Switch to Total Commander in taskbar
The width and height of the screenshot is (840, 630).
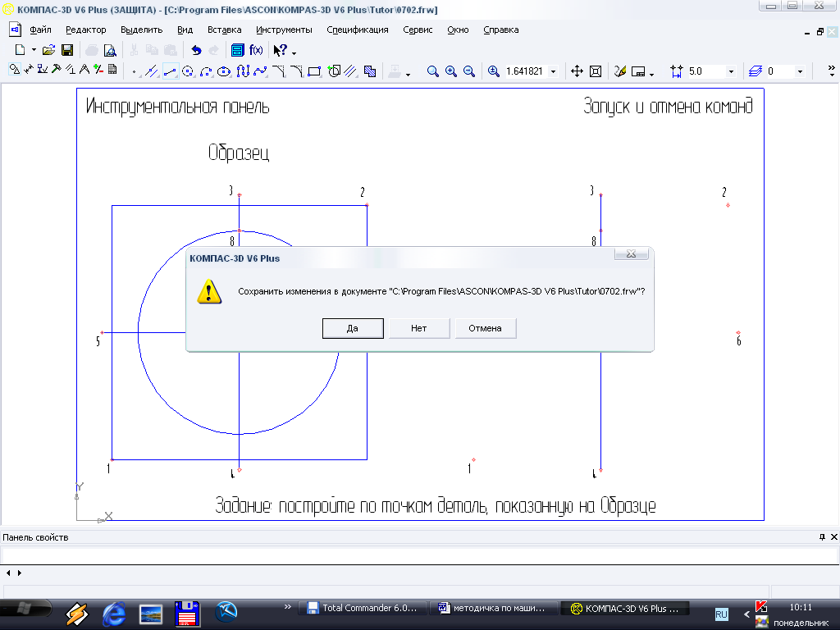click(x=362, y=608)
